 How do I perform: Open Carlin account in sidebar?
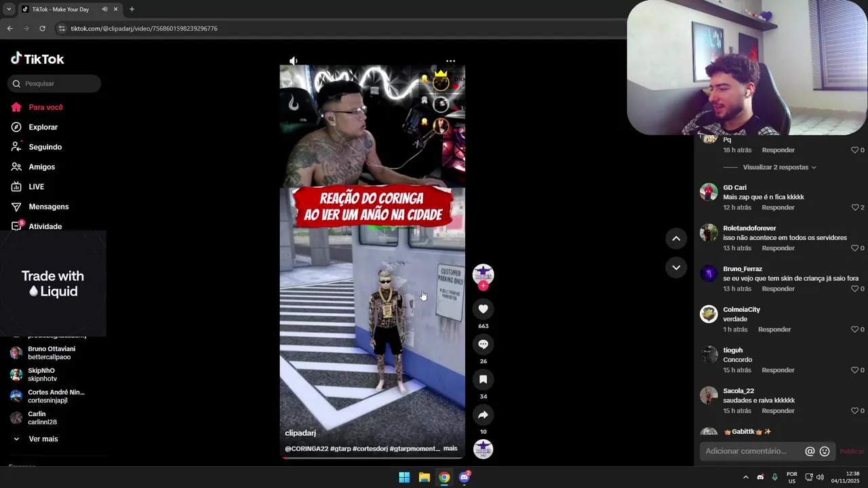click(x=37, y=418)
